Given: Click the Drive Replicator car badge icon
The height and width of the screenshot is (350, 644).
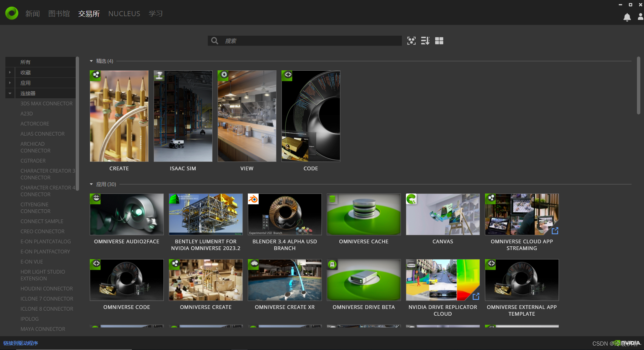Looking at the screenshot, I should 411,265.
